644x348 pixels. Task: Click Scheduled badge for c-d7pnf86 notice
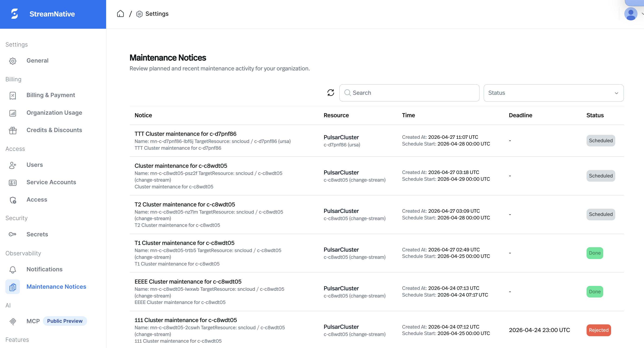pos(601,140)
